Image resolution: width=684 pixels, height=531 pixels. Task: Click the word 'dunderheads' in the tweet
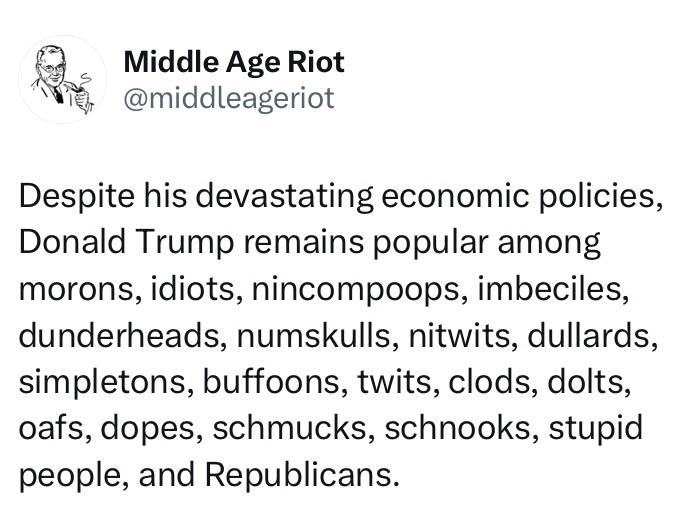(119, 335)
